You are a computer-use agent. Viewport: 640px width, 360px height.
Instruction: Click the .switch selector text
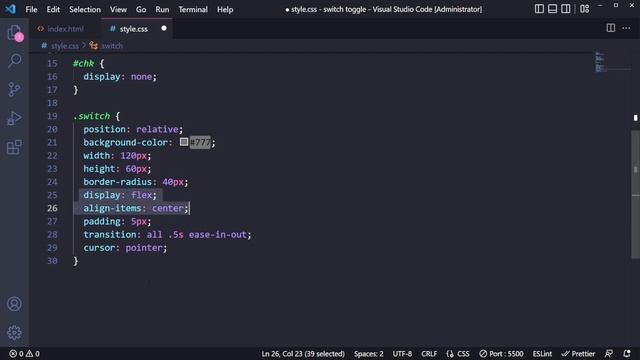(92, 116)
